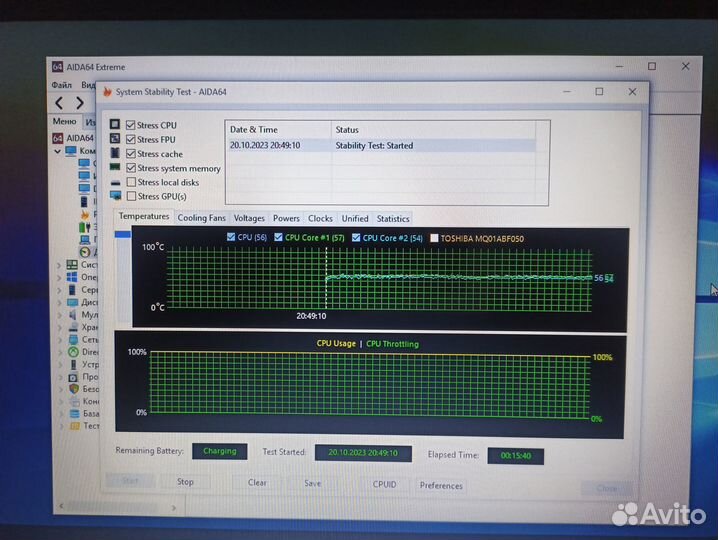This screenshot has width=718, height=540.
Task: Open the Preferences dialog button
Action: coord(441,486)
